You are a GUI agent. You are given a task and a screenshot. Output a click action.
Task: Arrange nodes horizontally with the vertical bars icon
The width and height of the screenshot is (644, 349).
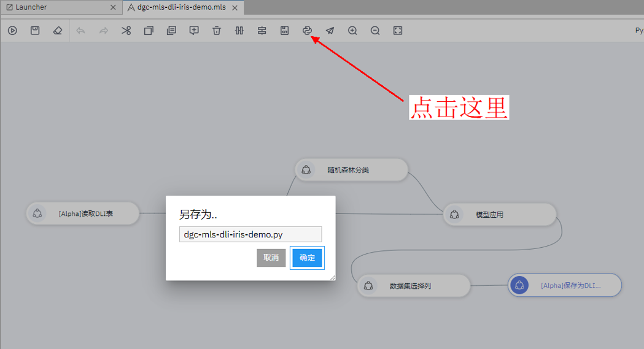[x=239, y=30]
